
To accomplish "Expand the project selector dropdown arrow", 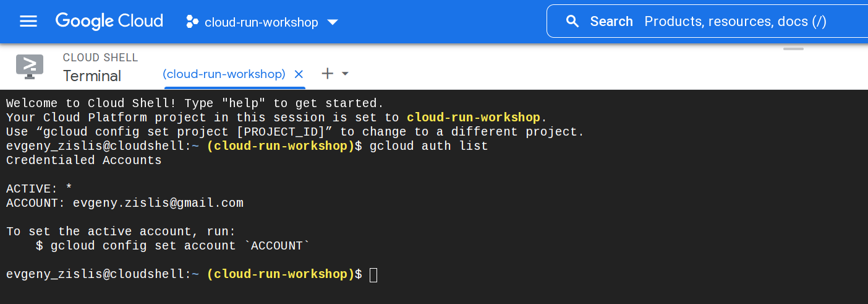I will click(333, 22).
